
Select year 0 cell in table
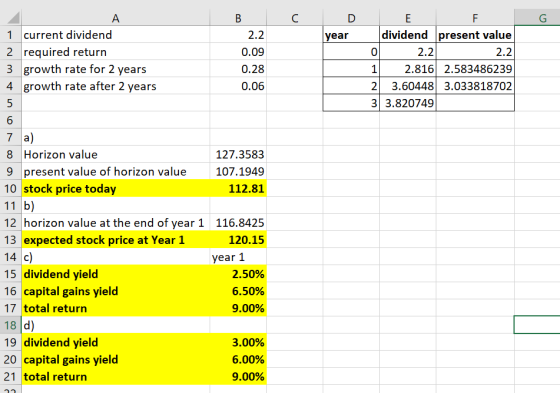351,52
